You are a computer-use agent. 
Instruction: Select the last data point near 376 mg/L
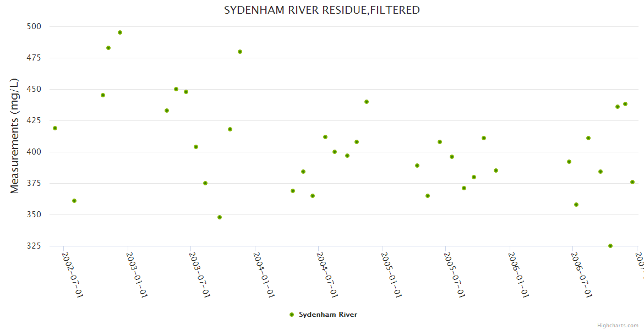(x=632, y=182)
